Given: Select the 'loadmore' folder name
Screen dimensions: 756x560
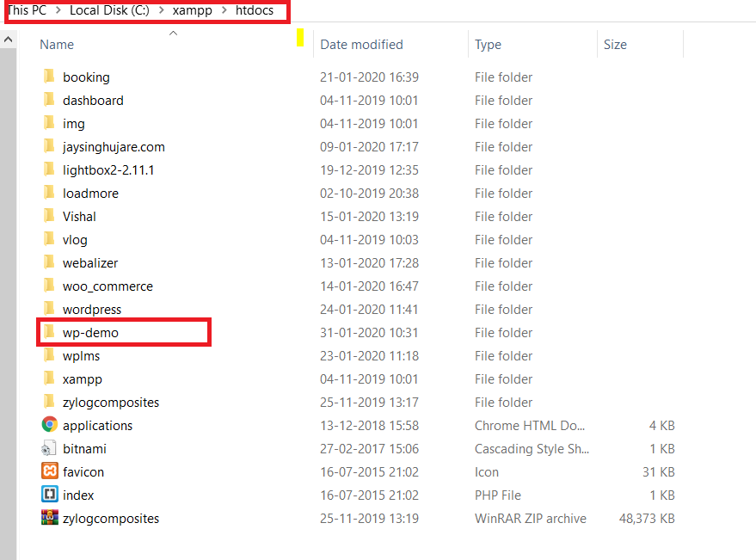Looking at the screenshot, I should pos(90,194).
